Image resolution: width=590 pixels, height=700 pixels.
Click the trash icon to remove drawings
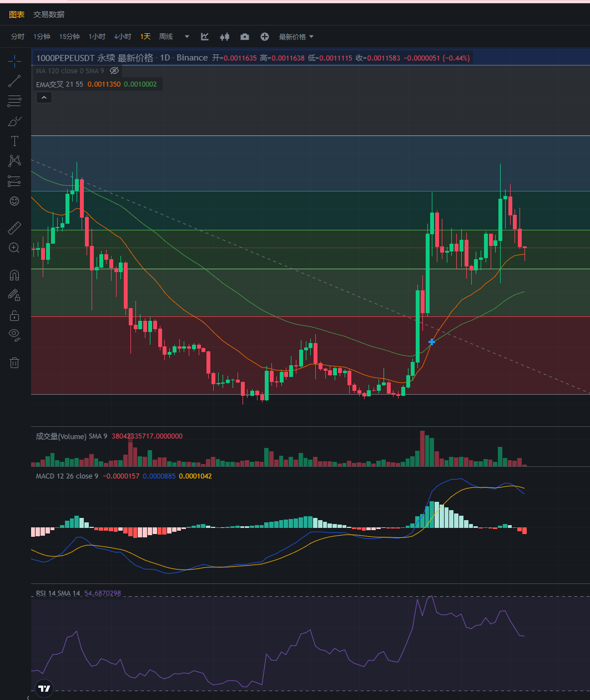[14, 363]
